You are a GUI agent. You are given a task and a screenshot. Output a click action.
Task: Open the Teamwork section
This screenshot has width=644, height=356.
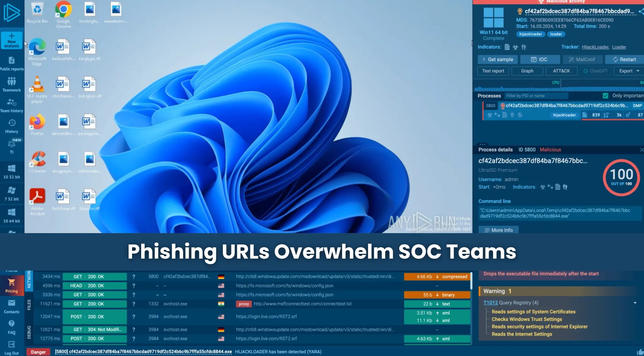pyautogui.click(x=12, y=85)
